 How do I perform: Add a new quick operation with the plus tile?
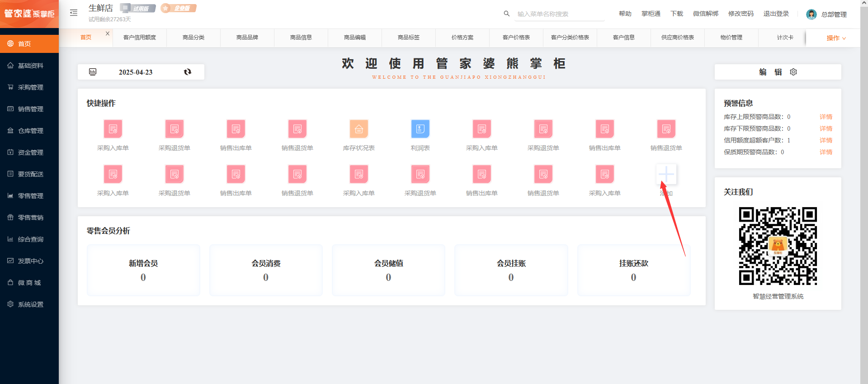point(666,174)
